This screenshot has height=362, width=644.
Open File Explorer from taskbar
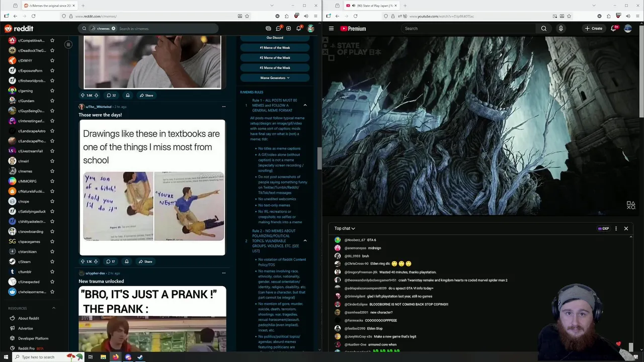(x=103, y=357)
